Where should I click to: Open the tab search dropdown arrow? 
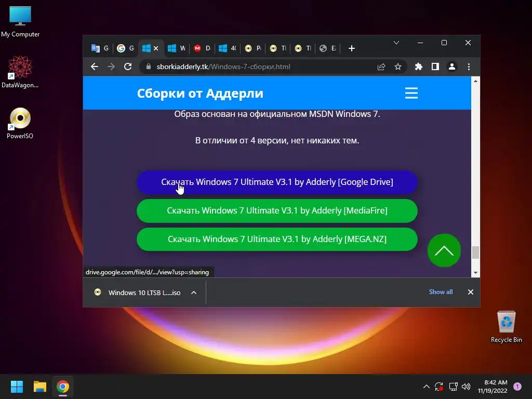click(396, 43)
